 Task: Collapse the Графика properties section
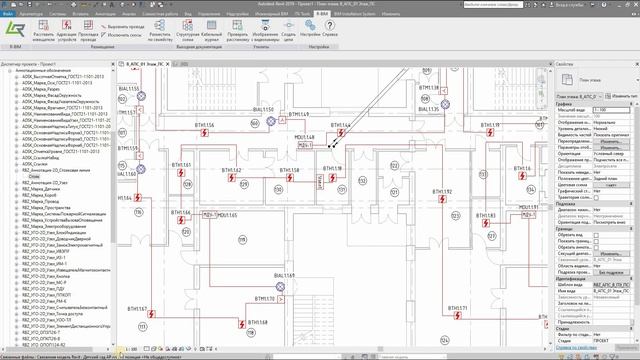631,104
